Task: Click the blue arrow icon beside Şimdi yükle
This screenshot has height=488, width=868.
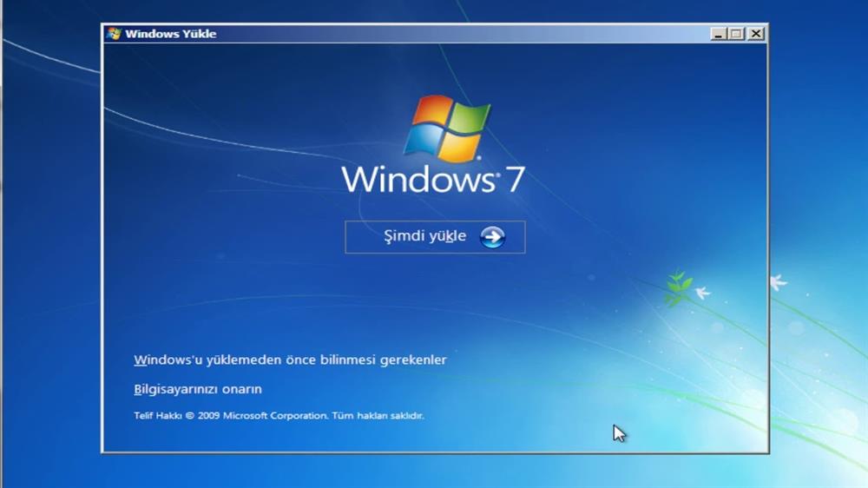Action: point(492,237)
